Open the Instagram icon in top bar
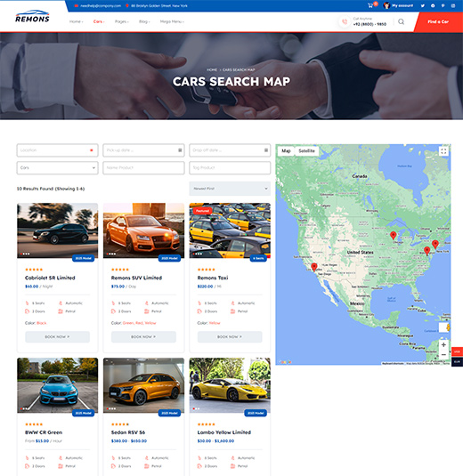463x476 pixels. (x=453, y=5)
